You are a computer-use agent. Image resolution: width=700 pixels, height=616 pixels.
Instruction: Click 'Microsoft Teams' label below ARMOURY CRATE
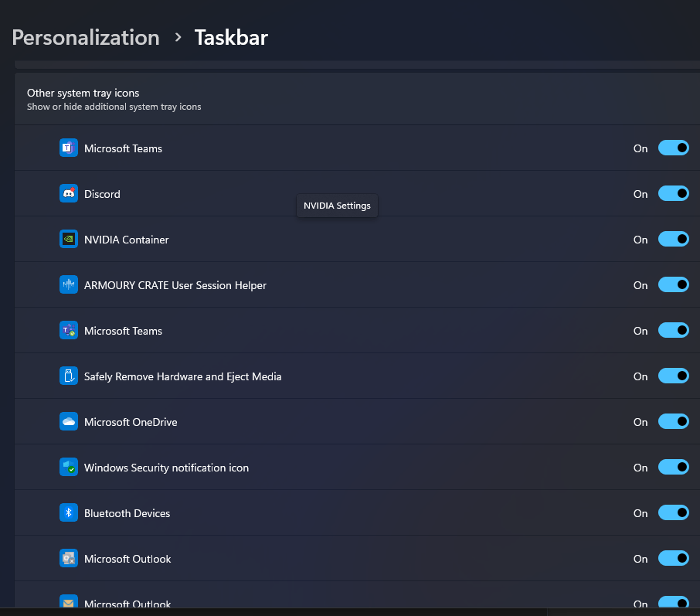123,331
